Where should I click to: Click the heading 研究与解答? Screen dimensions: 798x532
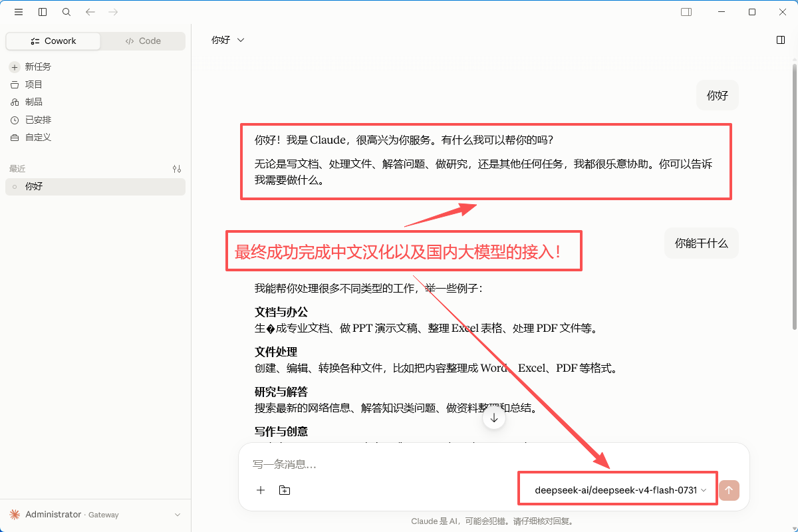coord(281,392)
